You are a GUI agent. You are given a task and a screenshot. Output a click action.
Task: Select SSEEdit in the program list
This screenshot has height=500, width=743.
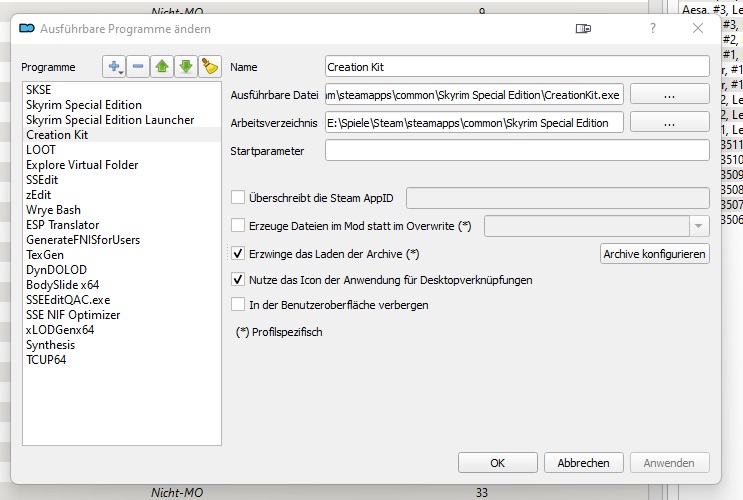click(44, 180)
